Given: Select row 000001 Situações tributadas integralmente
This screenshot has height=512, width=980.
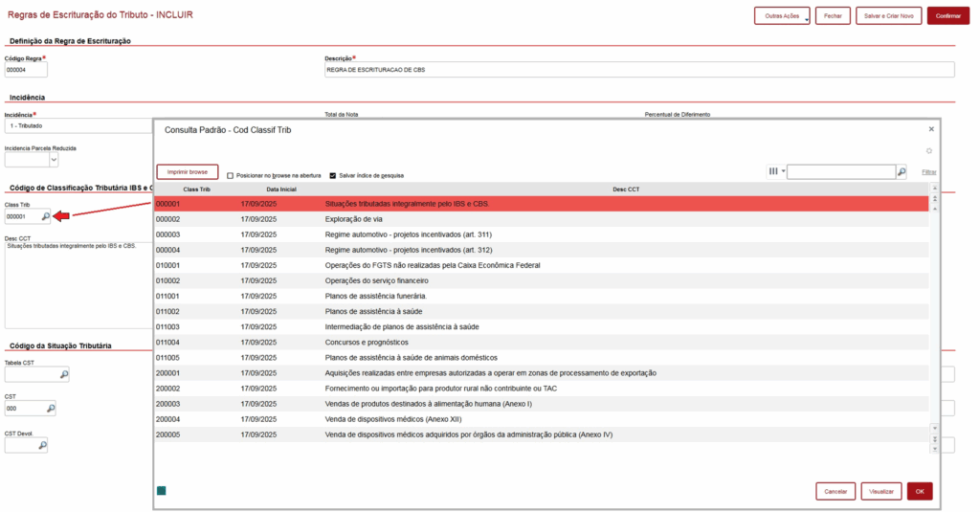Looking at the screenshot, I should 542,204.
